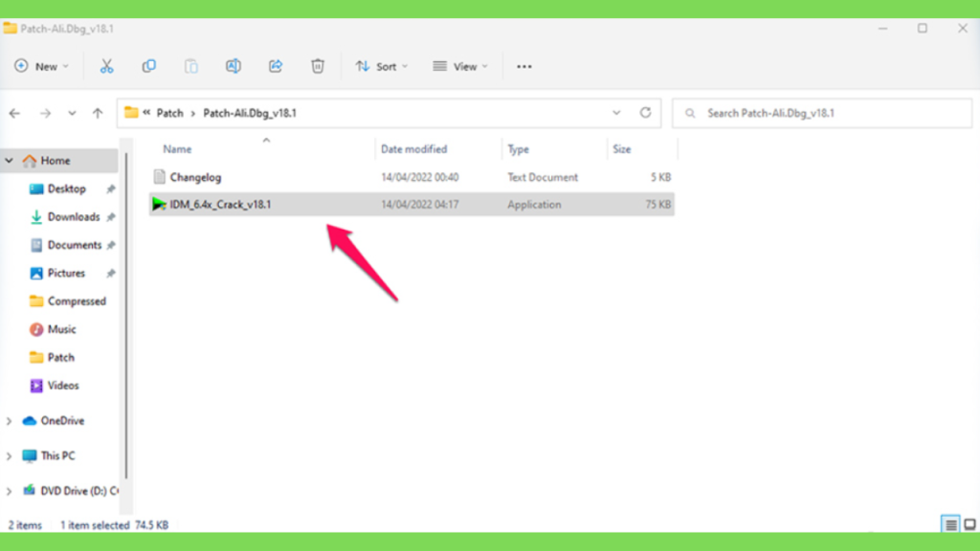Open the Patch folder in sidebar
This screenshot has width=980, height=551.
[x=60, y=358]
